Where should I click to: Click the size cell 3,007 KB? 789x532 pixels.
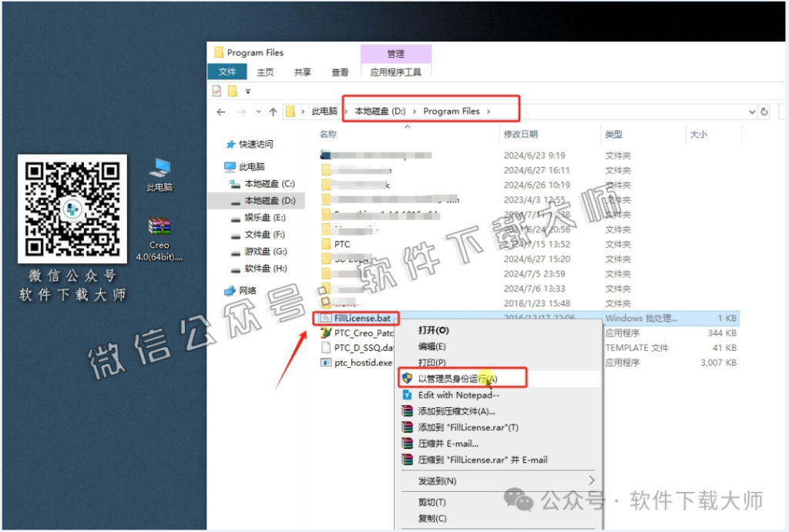pos(719,363)
